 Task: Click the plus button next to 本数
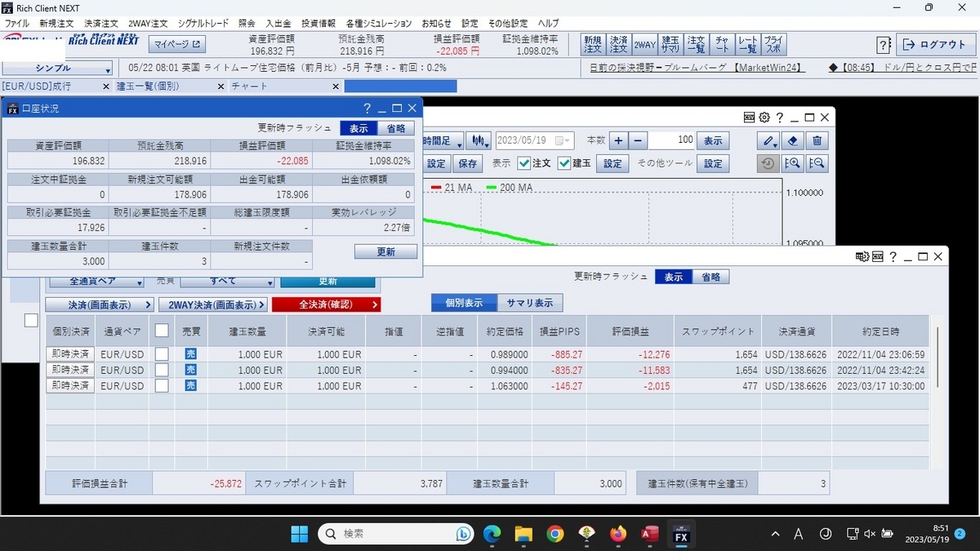[x=618, y=140]
